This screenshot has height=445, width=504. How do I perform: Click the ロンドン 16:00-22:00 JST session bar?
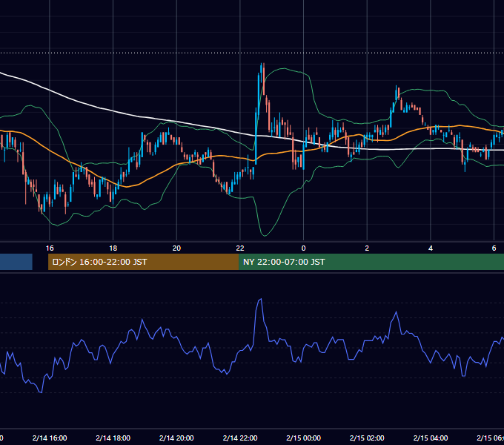(143, 262)
